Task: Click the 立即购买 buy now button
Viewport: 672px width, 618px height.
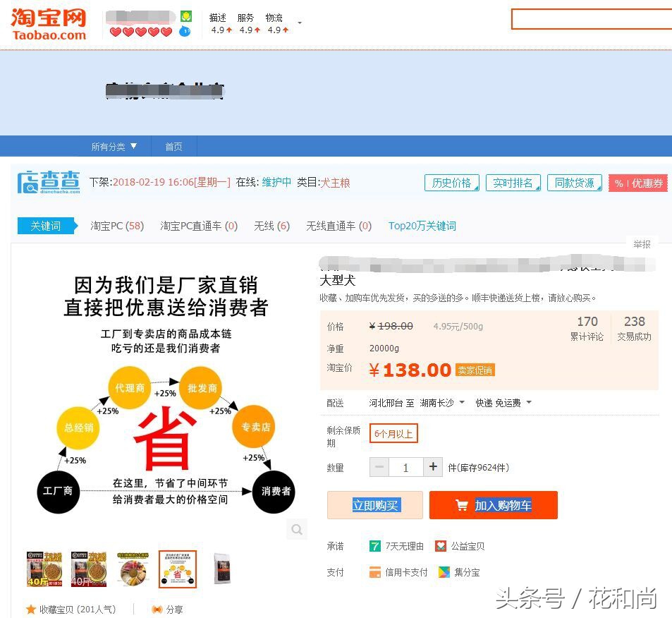Action: 374,505
